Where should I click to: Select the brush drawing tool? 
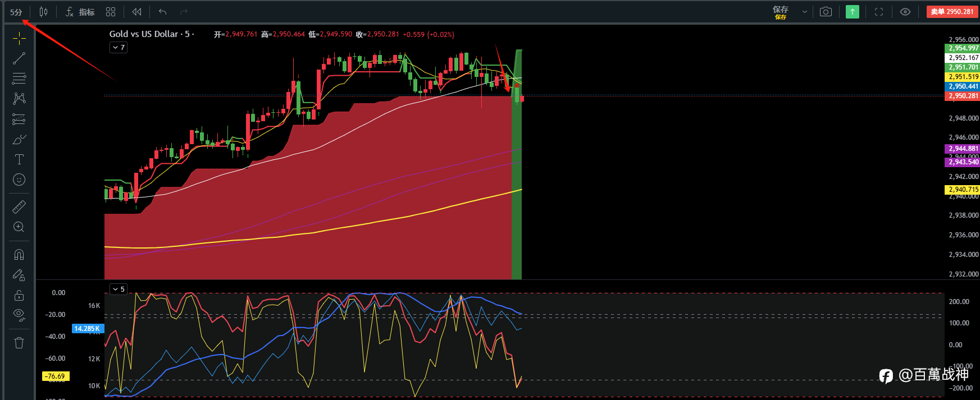coord(19,139)
